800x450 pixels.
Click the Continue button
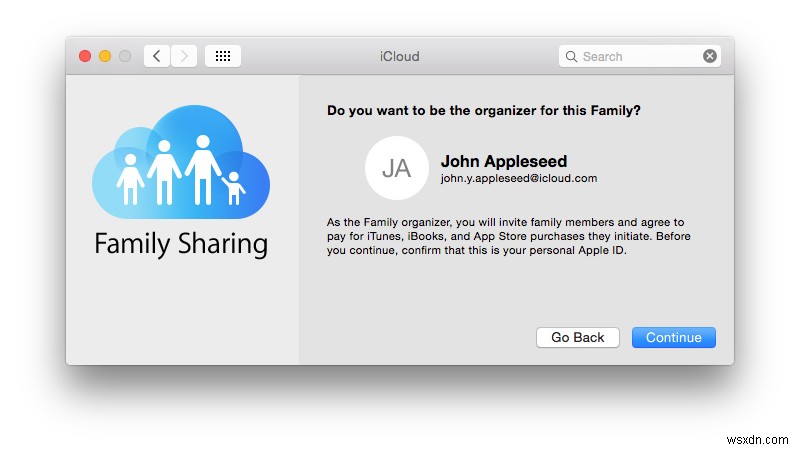click(673, 337)
